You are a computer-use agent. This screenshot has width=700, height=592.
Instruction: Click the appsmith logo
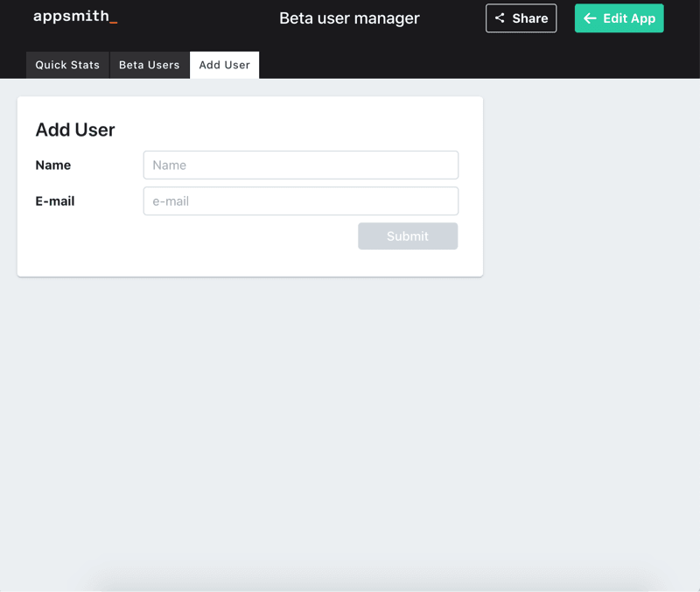pyautogui.click(x=73, y=17)
